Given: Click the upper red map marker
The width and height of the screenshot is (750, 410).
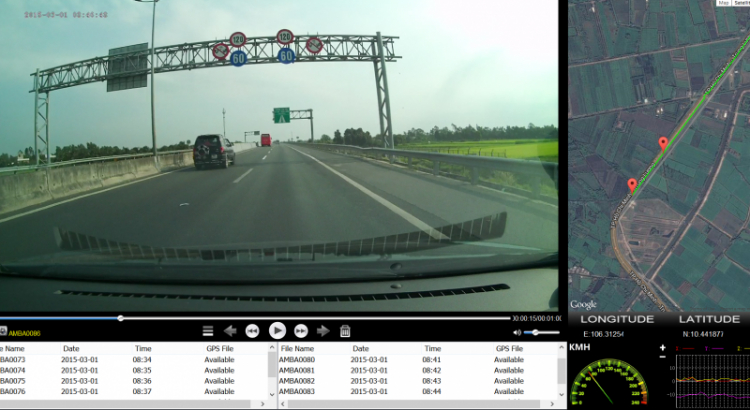Looking at the screenshot, I should pyautogui.click(x=663, y=144).
